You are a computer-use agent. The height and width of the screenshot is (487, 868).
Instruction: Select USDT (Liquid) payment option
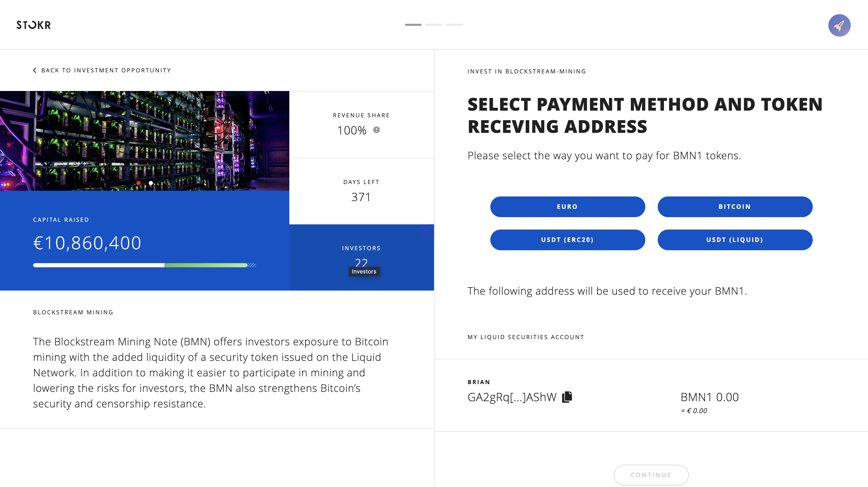pyautogui.click(x=734, y=240)
